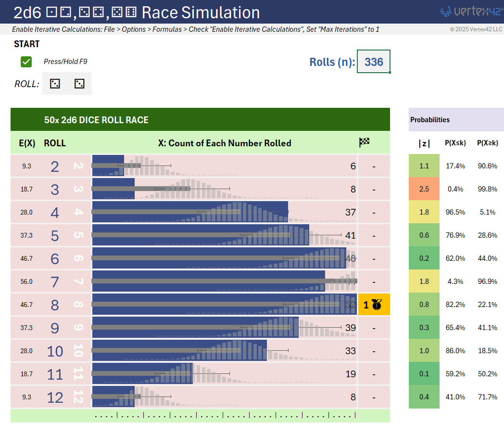Click the left die icon beside ROLL
This screenshot has height=435, width=504.
click(x=55, y=84)
